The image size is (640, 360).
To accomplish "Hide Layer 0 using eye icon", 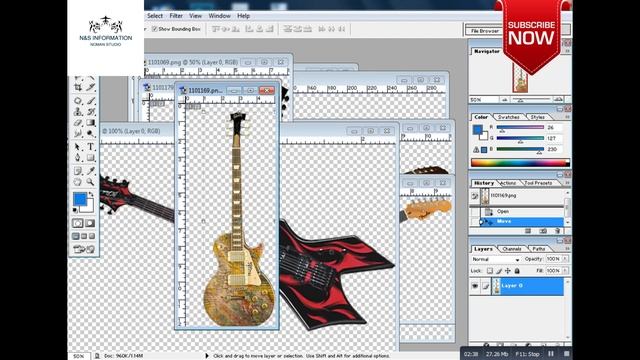I will click(x=475, y=286).
